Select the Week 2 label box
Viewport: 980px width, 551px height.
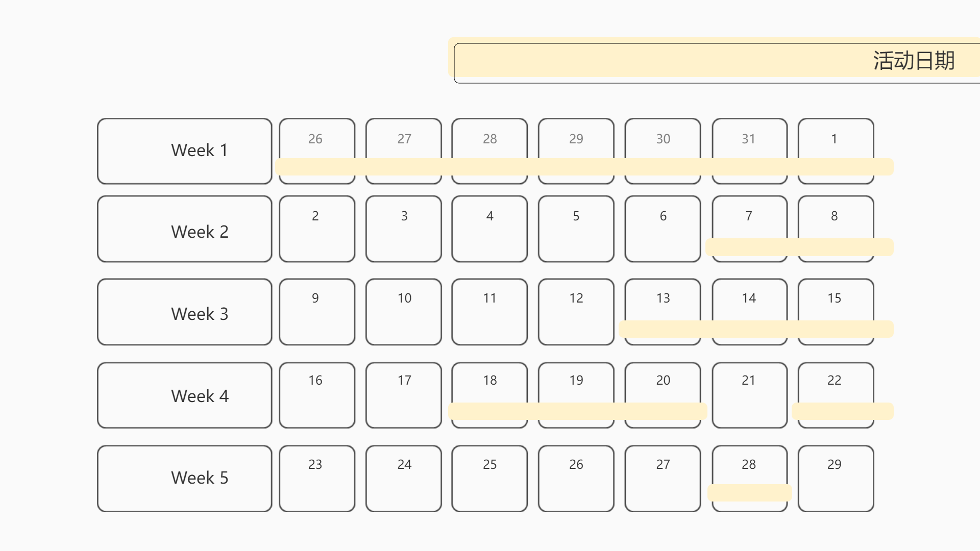(x=184, y=229)
